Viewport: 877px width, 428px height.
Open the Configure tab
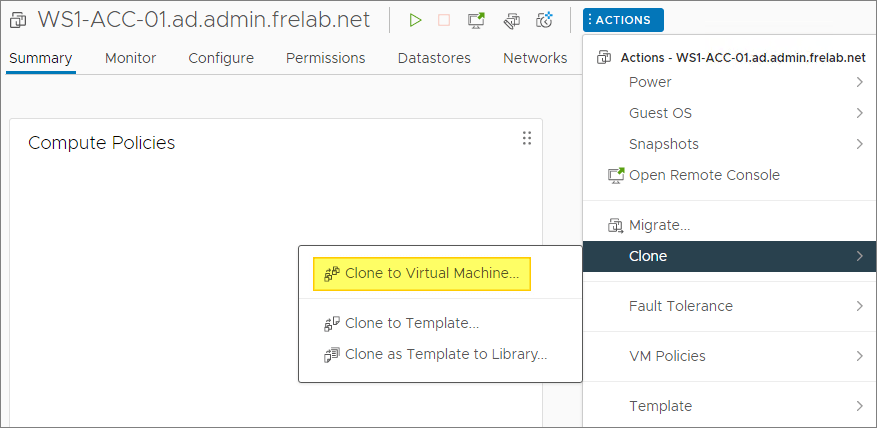click(221, 58)
